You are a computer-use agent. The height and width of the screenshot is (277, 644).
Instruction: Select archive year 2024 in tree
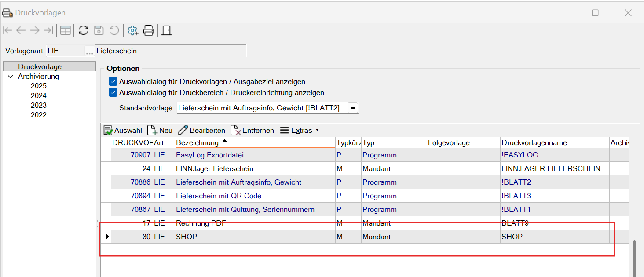pyautogui.click(x=38, y=96)
